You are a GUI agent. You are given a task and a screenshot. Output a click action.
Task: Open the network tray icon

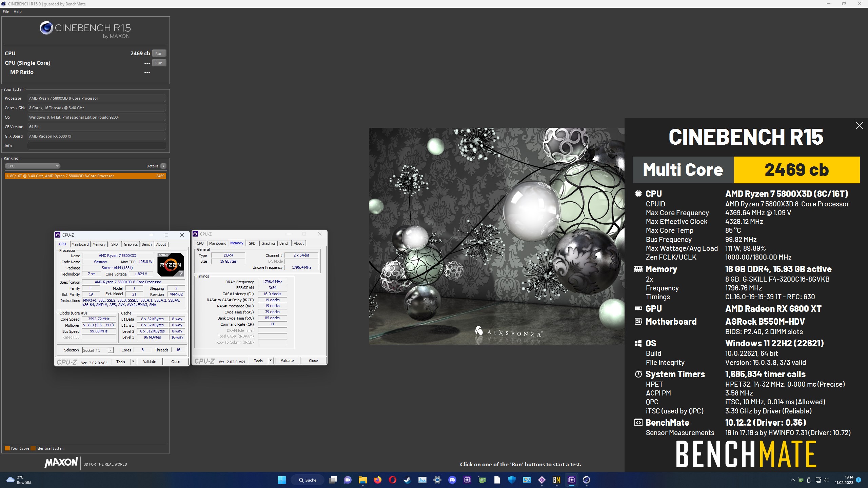[818, 480]
